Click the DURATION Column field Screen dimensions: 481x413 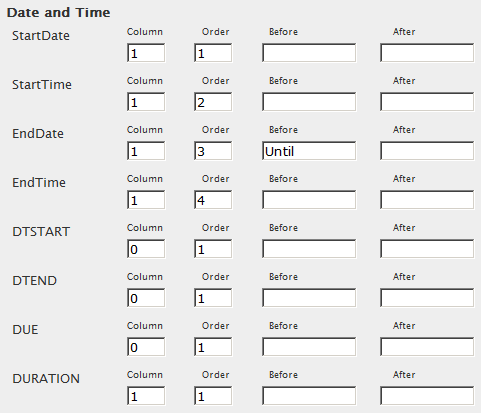[x=146, y=396]
